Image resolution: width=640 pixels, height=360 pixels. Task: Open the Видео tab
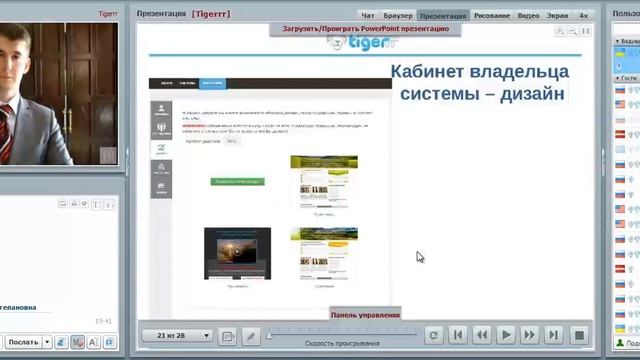[x=529, y=16]
